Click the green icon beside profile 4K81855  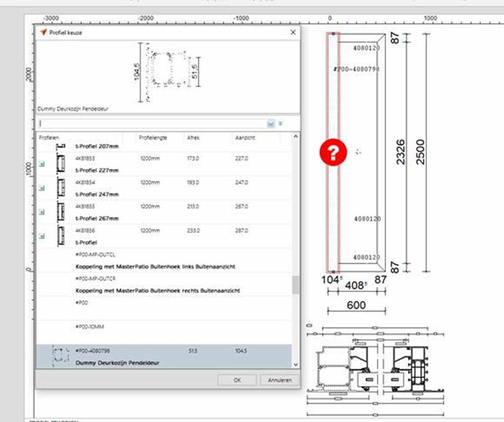pos(42,212)
